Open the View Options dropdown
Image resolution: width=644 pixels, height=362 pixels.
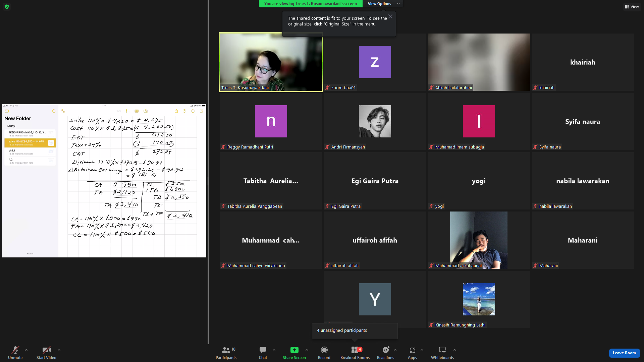383,4
